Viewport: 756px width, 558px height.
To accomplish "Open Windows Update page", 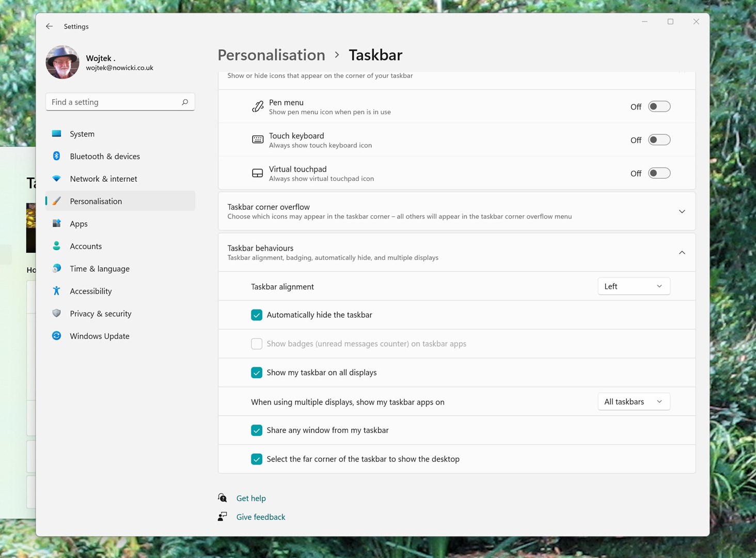I will coord(120,336).
